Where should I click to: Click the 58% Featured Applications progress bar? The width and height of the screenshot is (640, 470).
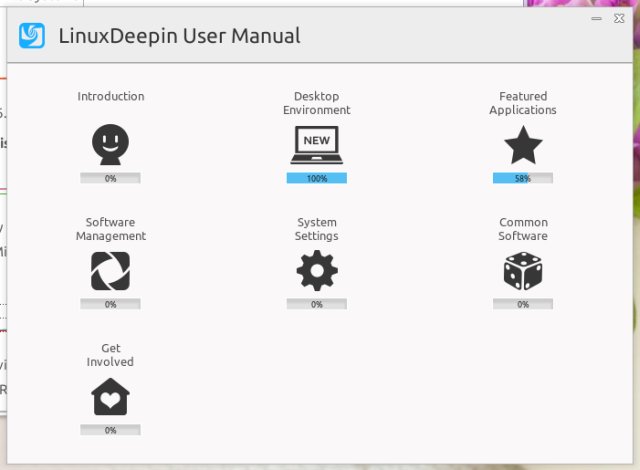(522, 178)
